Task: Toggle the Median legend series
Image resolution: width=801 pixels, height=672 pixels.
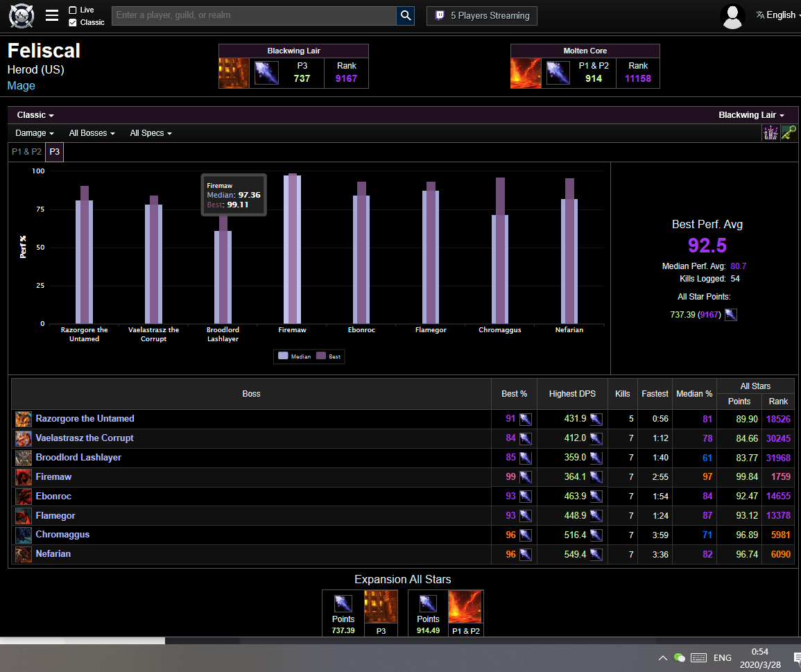Action: click(x=294, y=356)
